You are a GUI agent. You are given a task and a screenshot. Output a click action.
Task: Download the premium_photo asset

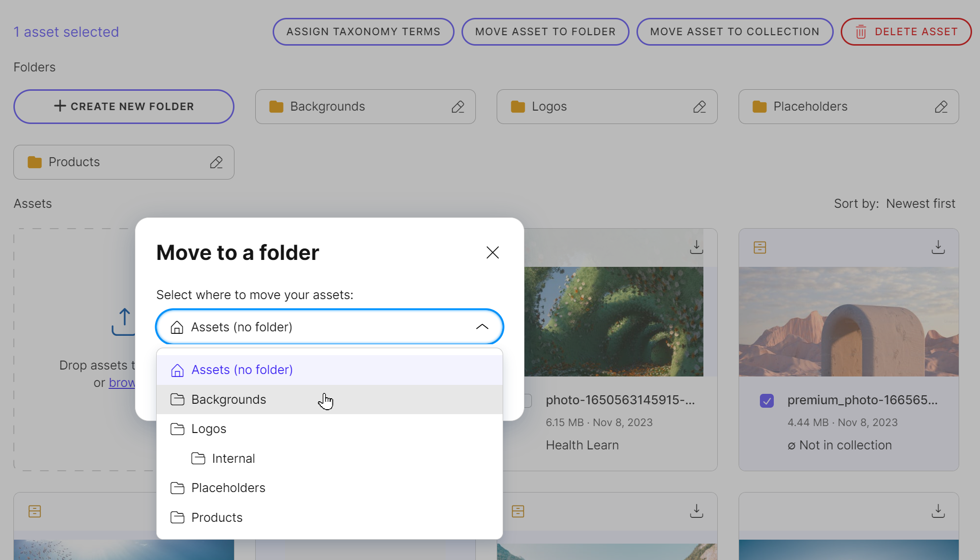click(x=938, y=247)
